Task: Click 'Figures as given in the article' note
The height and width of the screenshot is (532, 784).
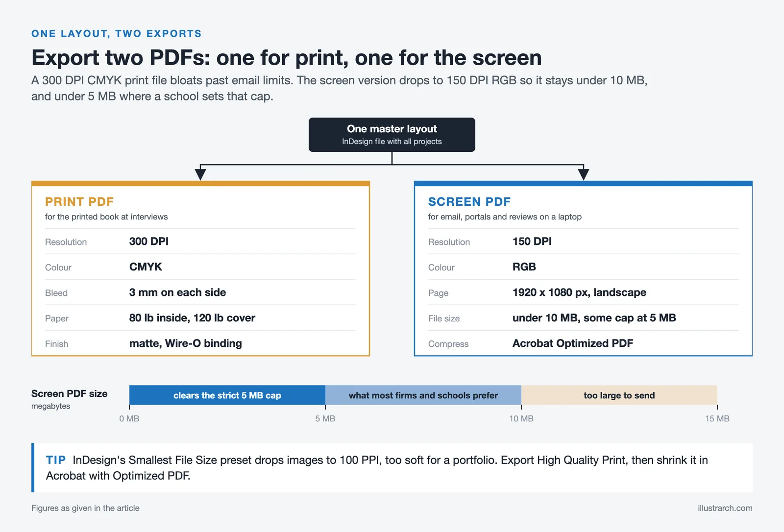Action: click(x=85, y=508)
